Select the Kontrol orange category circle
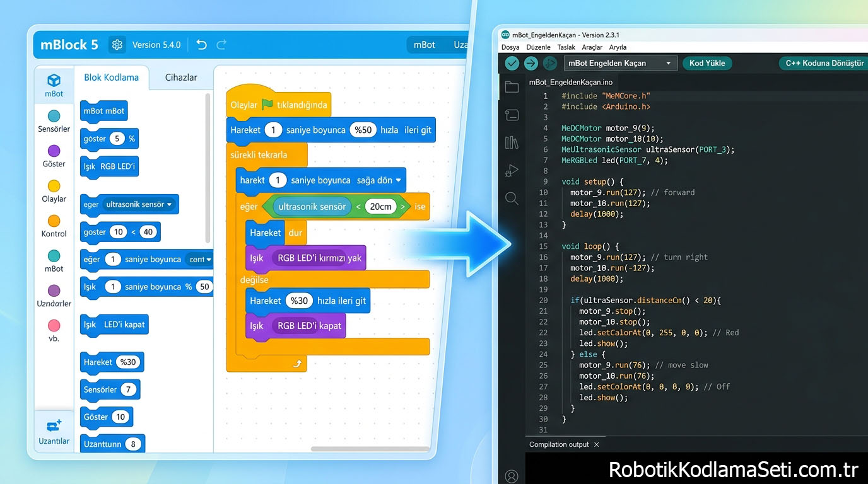The height and width of the screenshot is (484, 868). tap(54, 221)
